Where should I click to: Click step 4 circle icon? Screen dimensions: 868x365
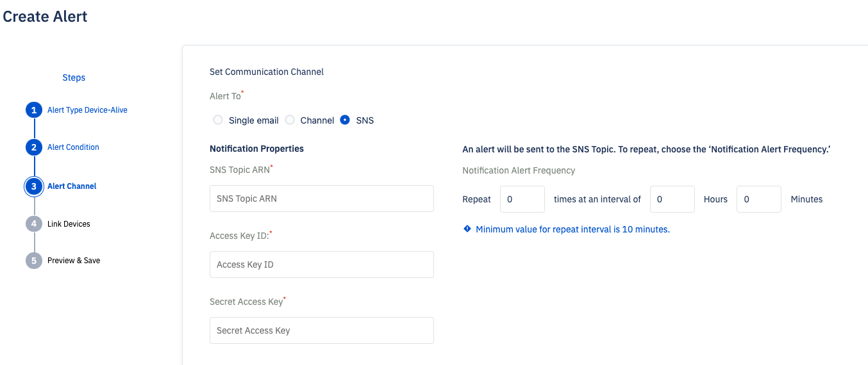point(34,224)
